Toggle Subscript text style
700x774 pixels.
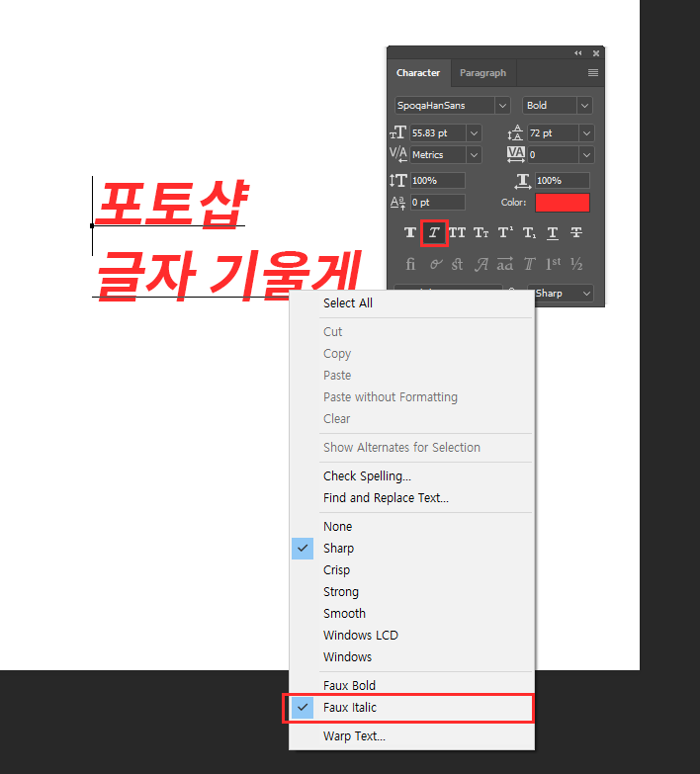(529, 233)
